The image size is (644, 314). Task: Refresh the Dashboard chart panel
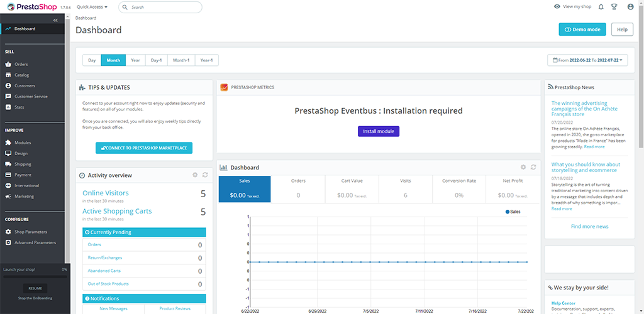533,167
